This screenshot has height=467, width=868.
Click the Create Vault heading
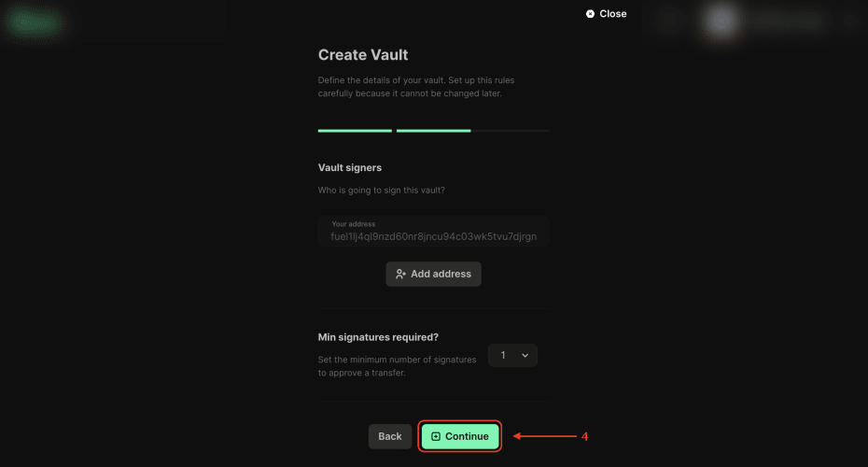point(363,55)
